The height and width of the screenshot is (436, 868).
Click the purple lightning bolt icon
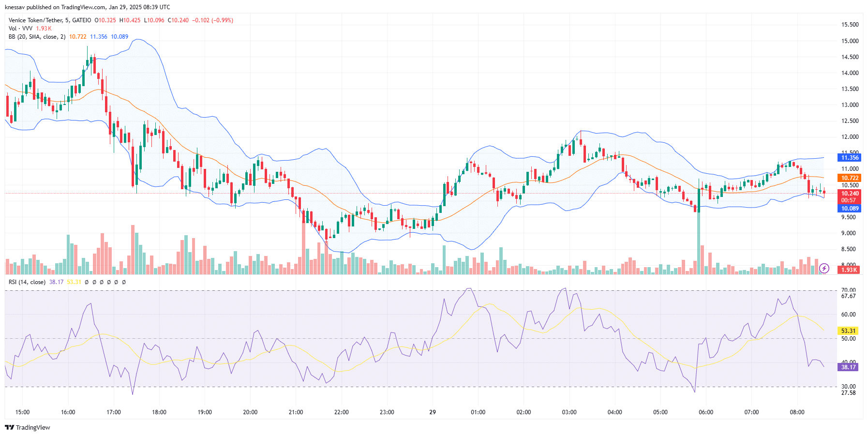pyautogui.click(x=824, y=268)
